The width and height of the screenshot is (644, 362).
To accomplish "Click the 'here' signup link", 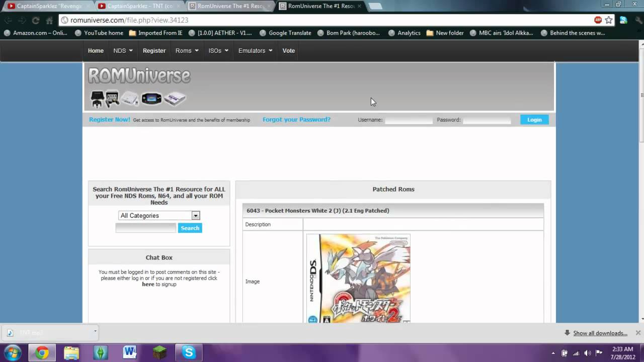I will (x=148, y=285).
